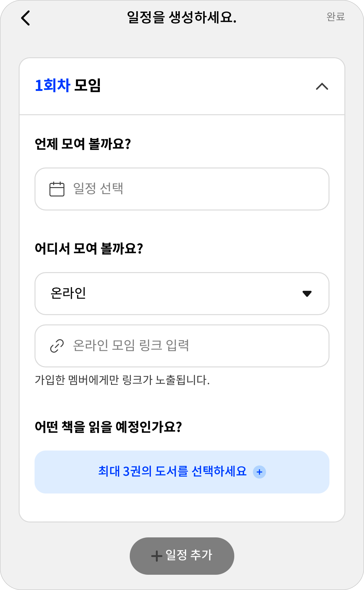Focus the 일정 선택 date field
This screenshot has width=364, height=590.
coord(182,189)
